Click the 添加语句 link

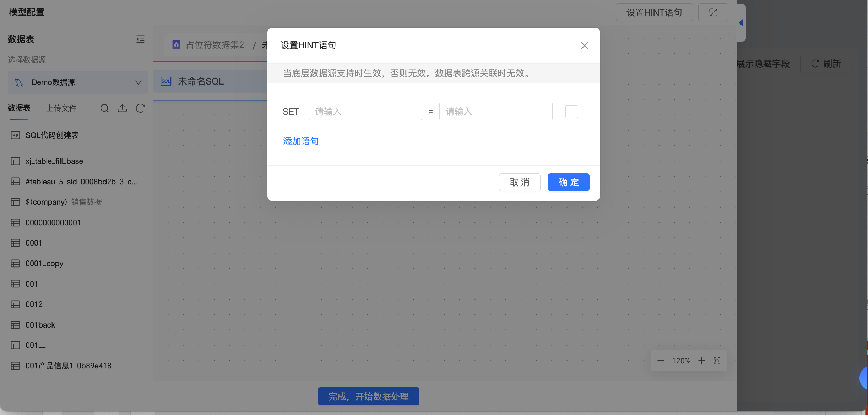[x=300, y=141]
